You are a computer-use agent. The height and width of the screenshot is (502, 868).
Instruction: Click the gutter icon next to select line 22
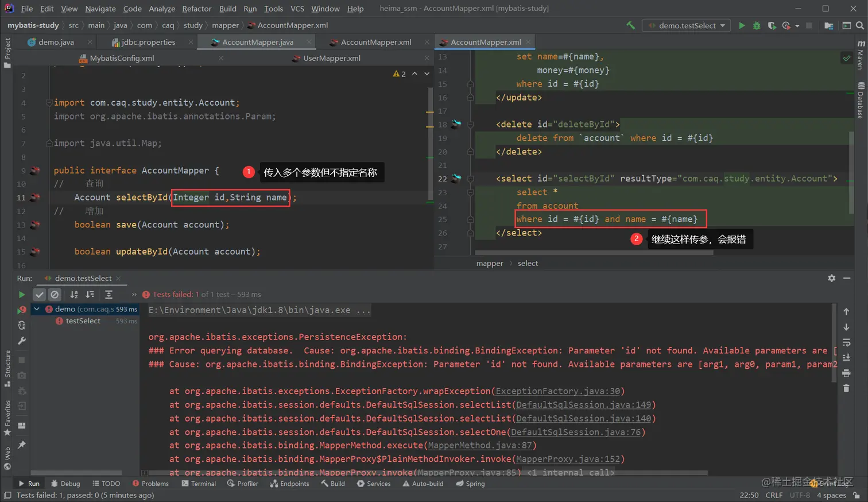(456, 179)
